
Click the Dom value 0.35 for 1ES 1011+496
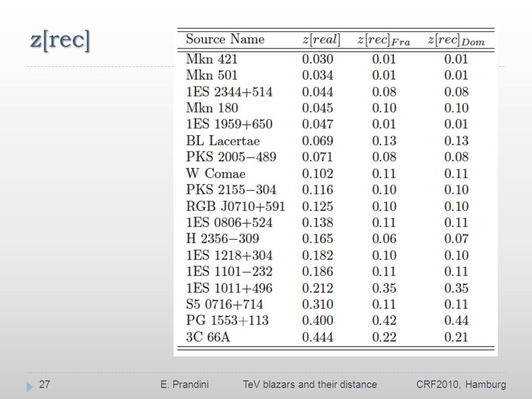tap(457, 288)
